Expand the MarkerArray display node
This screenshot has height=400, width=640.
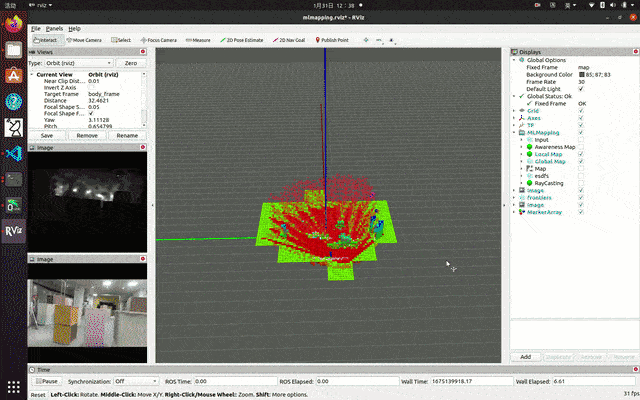click(x=514, y=212)
